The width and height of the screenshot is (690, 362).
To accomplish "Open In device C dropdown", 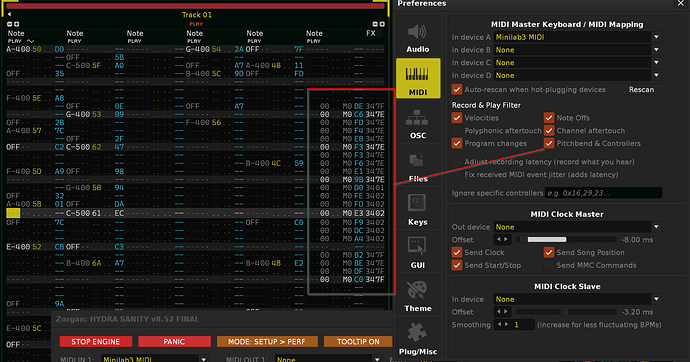I will pyautogui.click(x=577, y=63).
